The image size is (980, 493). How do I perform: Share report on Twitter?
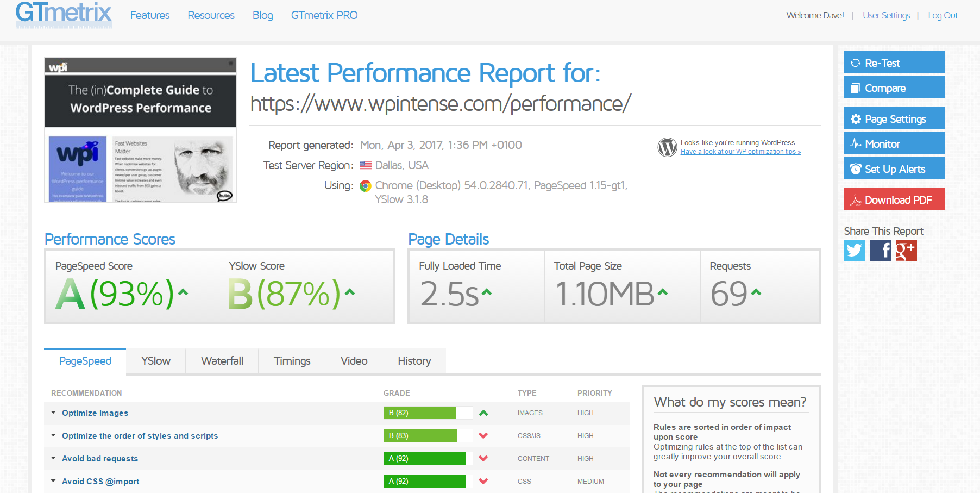coord(855,251)
